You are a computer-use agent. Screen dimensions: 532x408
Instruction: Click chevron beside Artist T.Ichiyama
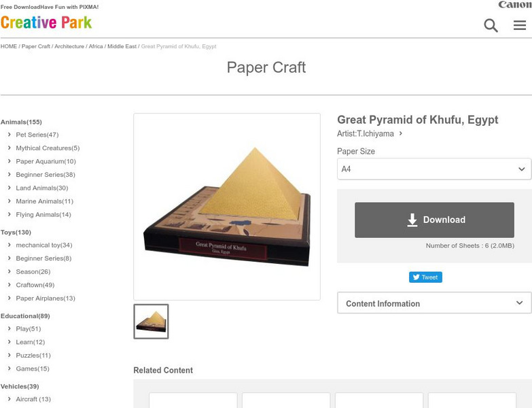(401, 133)
